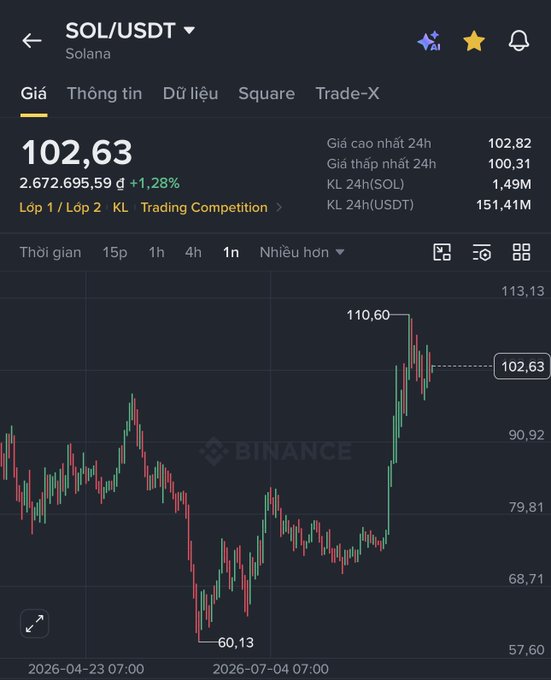The height and width of the screenshot is (680, 551).
Task: Open the AI sparkle assistant icon
Action: point(429,41)
